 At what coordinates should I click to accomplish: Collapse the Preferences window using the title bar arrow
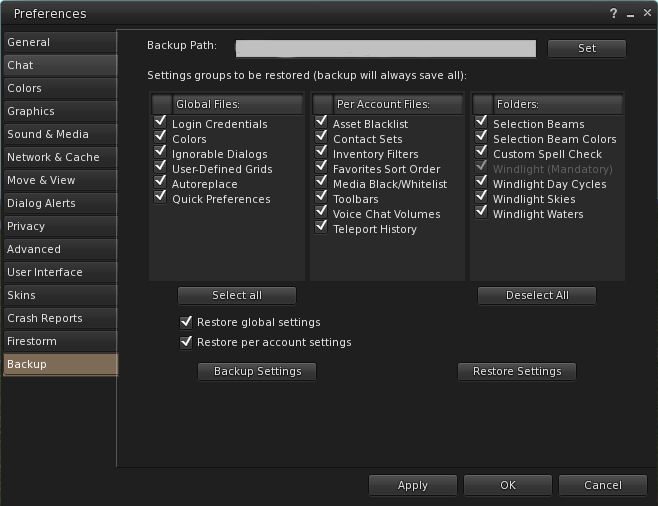[628, 14]
